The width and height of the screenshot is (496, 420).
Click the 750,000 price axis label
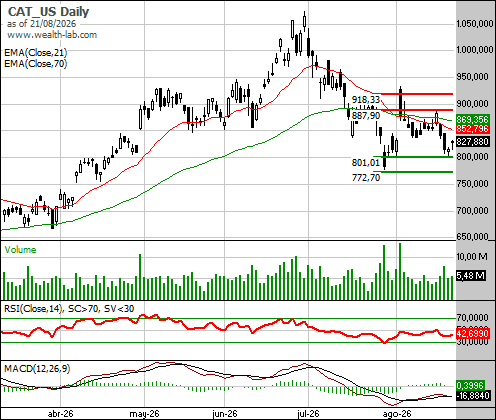click(472, 184)
